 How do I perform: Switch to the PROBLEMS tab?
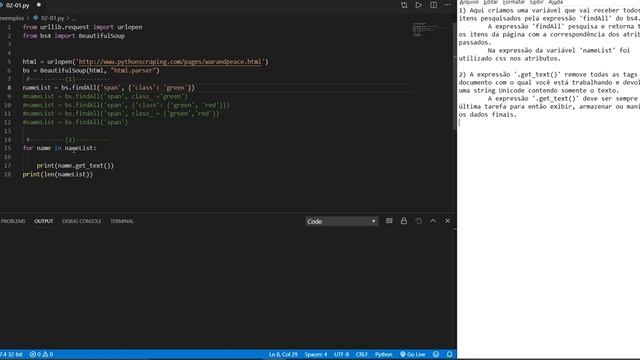pos(13,221)
